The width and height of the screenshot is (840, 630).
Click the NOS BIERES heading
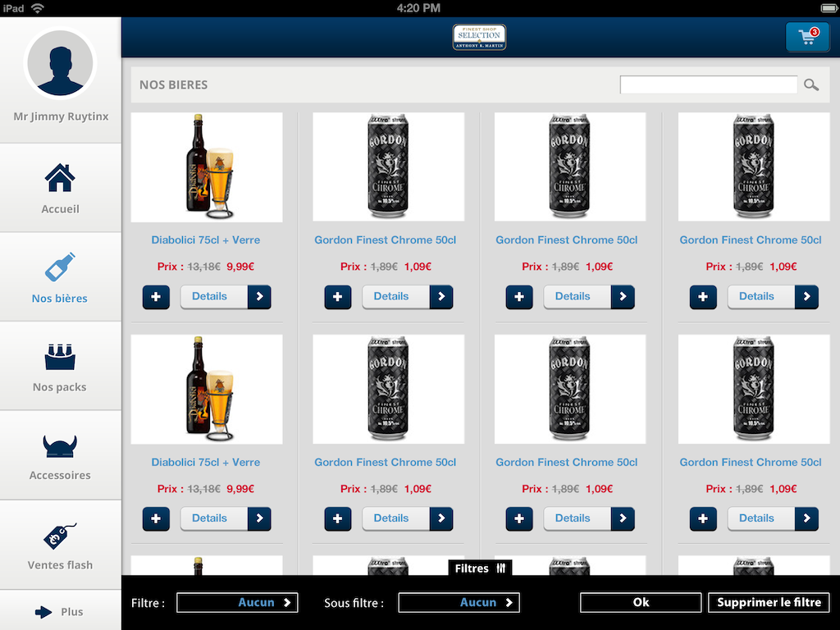coord(174,84)
